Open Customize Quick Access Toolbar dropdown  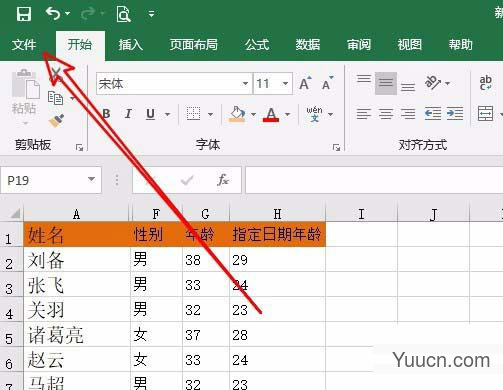tap(151, 14)
